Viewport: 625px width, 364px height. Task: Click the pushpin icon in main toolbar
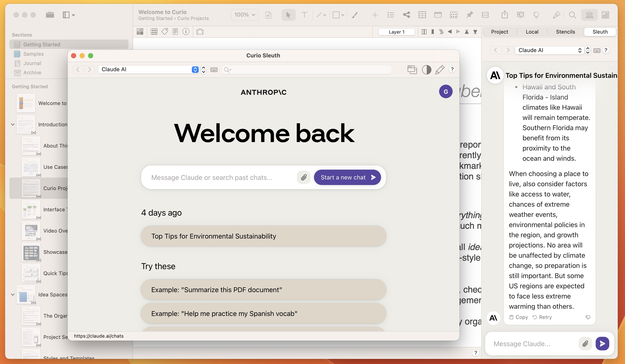(x=469, y=15)
